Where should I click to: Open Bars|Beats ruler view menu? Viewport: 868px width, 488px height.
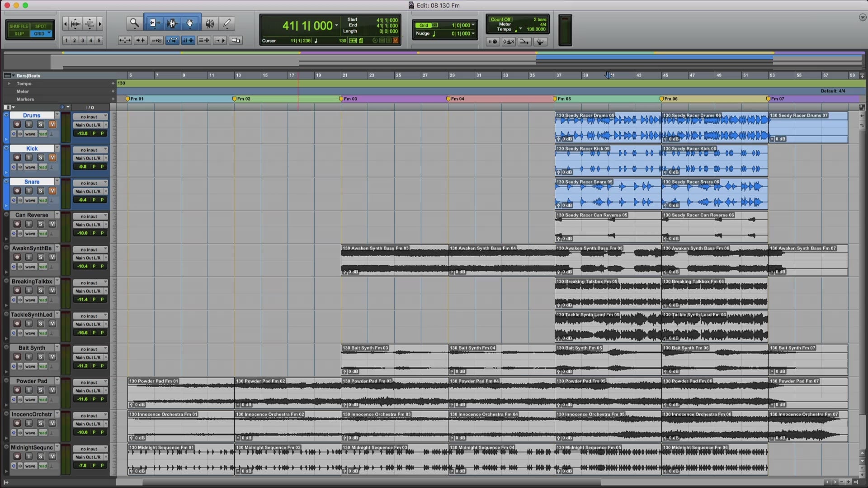[9, 75]
